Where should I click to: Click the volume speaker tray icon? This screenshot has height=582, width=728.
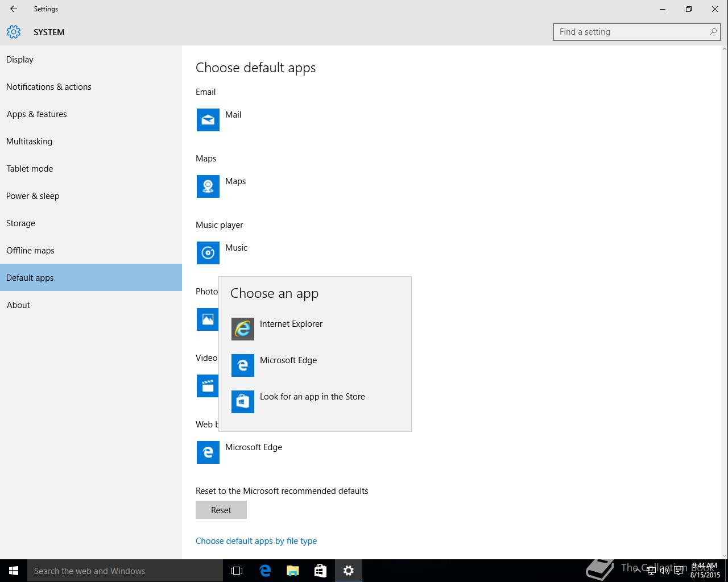point(664,571)
